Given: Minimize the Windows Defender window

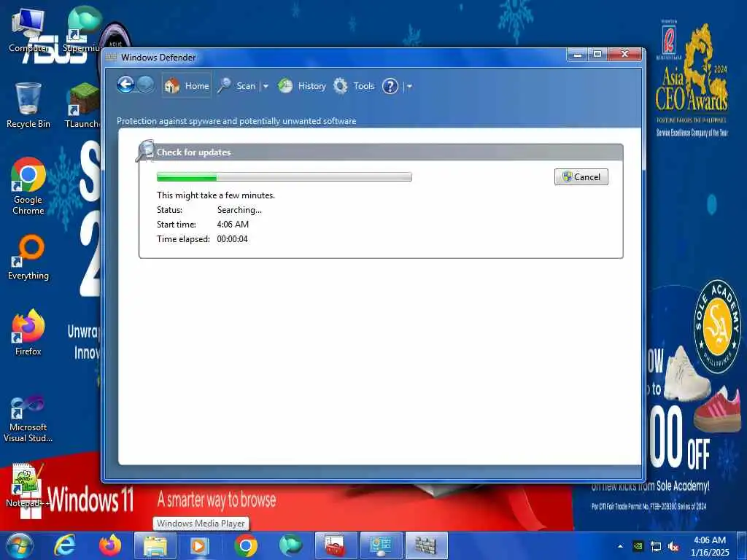Looking at the screenshot, I should click(578, 55).
